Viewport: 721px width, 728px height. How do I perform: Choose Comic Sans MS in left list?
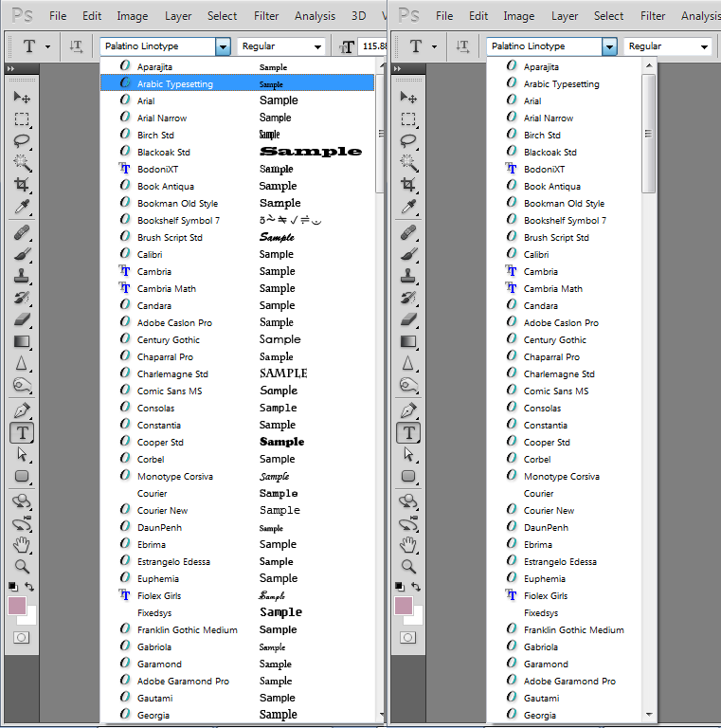[x=237, y=391]
